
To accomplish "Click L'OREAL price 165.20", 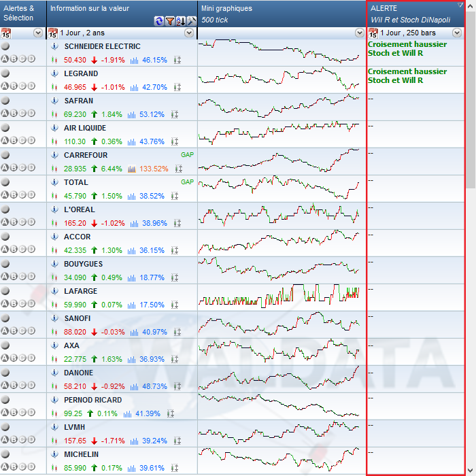I will point(75,223).
